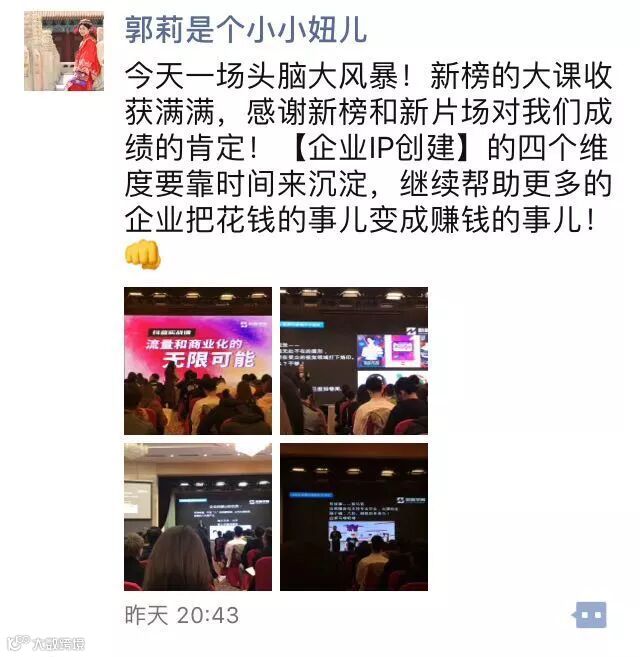Open the like and comment two-dot button

(589, 615)
